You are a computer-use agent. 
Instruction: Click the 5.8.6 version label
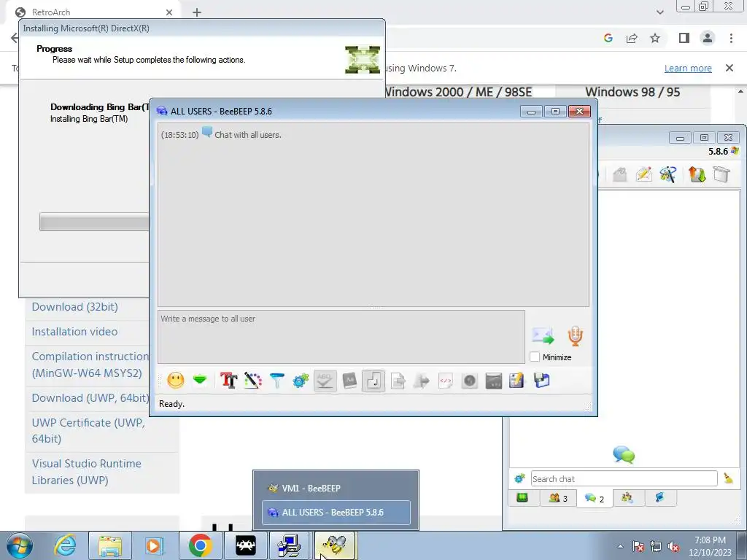coord(718,152)
